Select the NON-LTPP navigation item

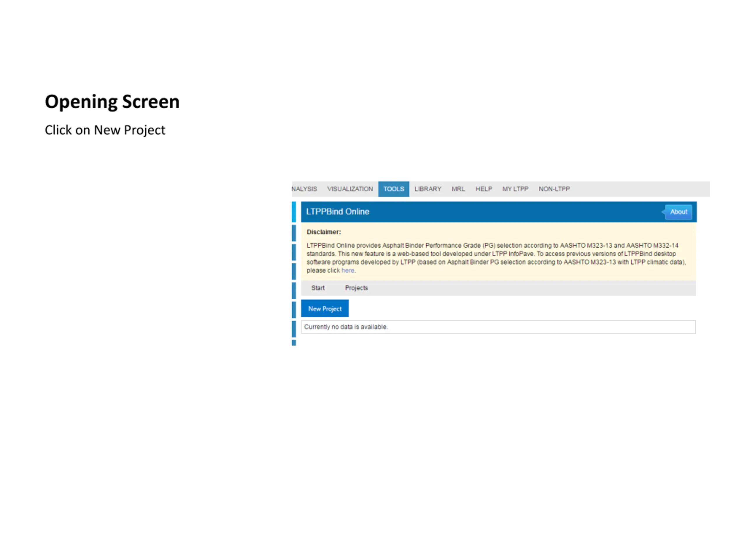(x=554, y=189)
